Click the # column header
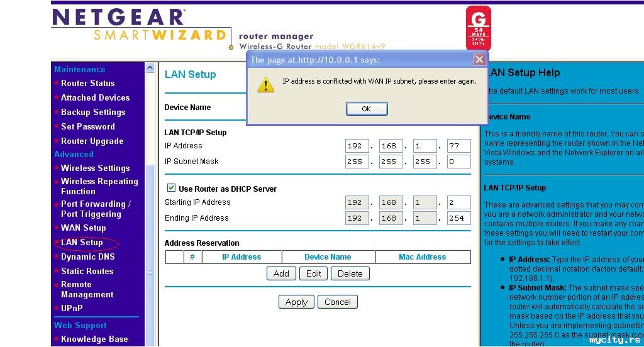 pos(192,257)
